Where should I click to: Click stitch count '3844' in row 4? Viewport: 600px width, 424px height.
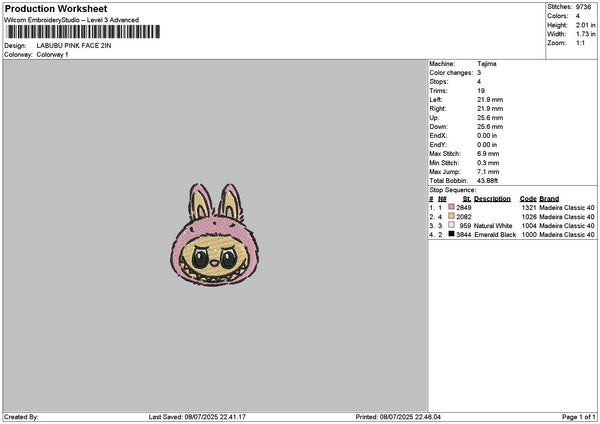[464, 235]
